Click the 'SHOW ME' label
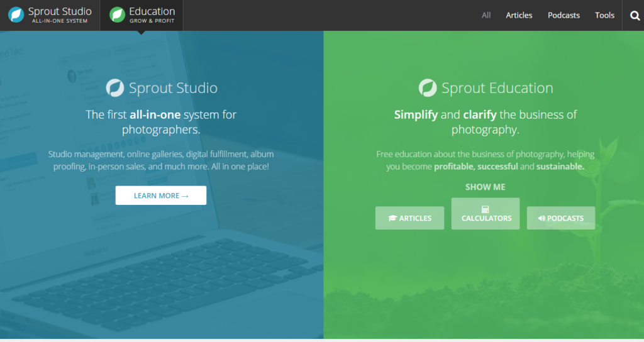Screen dimensions: 644x342 [485, 187]
